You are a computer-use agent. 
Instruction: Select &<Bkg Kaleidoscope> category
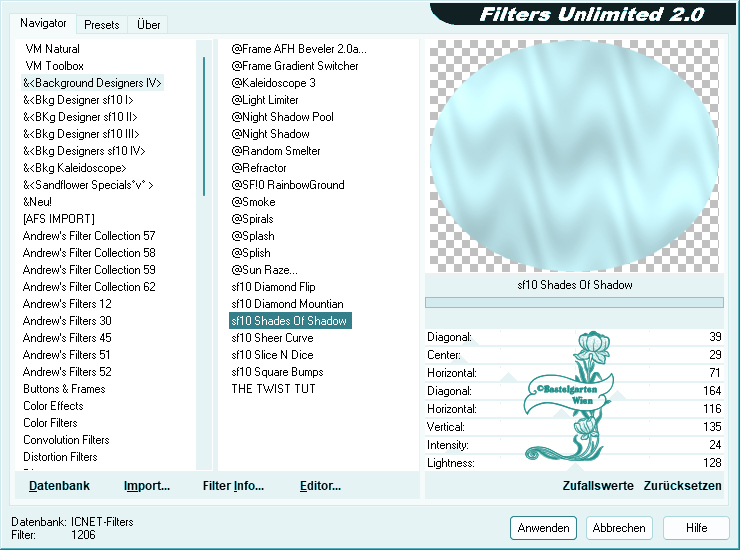75,168
